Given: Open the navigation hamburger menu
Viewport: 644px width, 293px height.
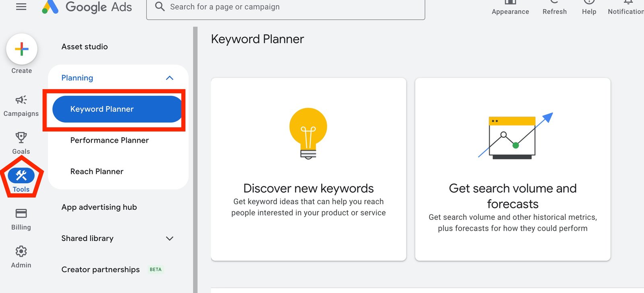Looking at the screenshot, I should (x=21, y=6).
